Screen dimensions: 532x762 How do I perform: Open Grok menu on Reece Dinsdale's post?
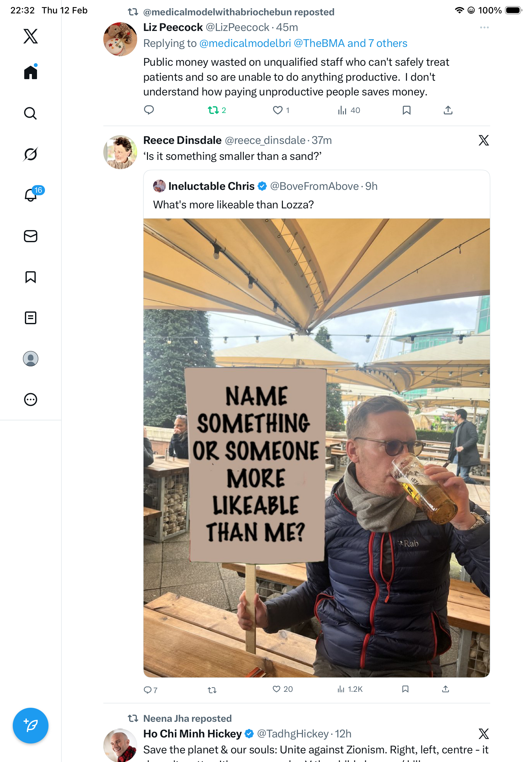tap(484, 140)
